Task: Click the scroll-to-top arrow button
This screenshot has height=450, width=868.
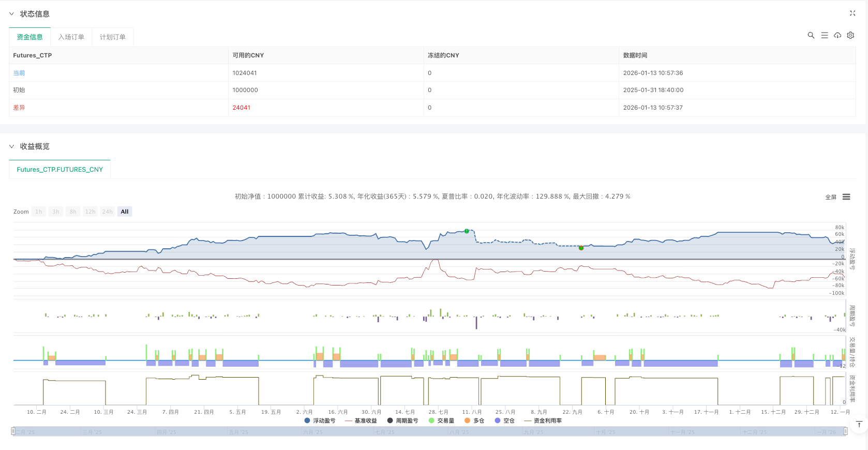Action: click(859, 425)
